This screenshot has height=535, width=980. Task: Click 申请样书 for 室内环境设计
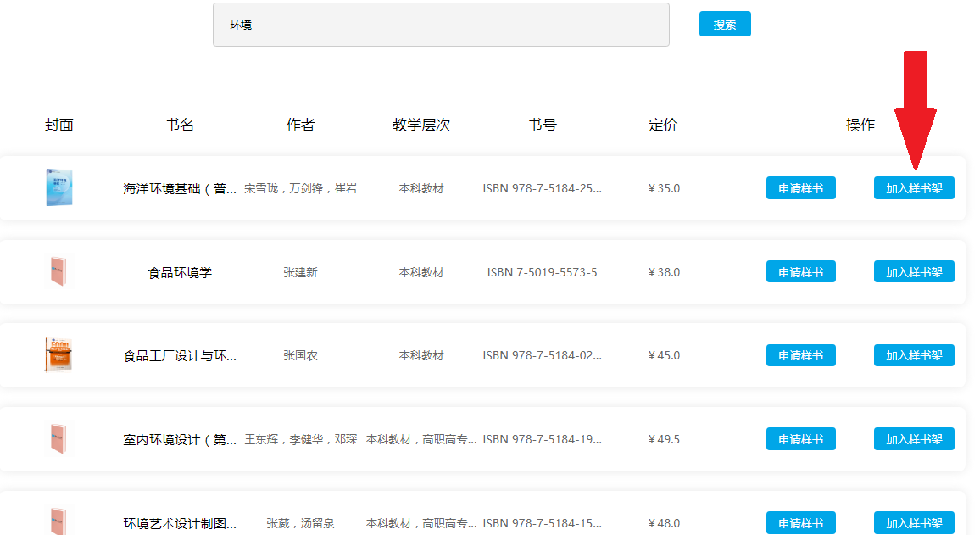pyautogui.click(x=800, y=439)
